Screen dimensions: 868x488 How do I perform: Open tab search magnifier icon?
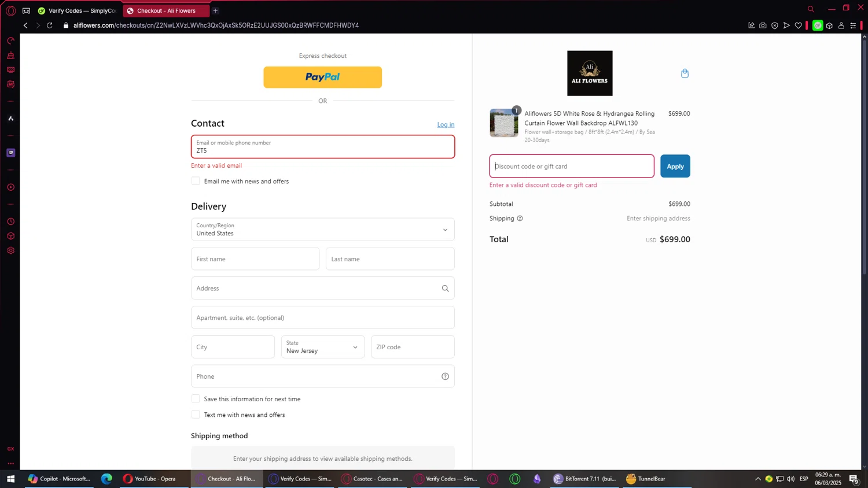[811, 9]
